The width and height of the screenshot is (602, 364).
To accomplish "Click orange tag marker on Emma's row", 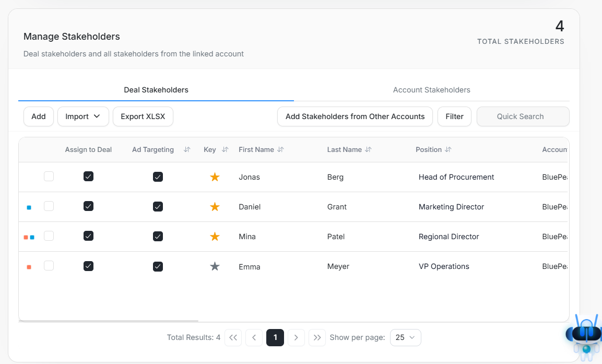I will click(x=29, y=267).
